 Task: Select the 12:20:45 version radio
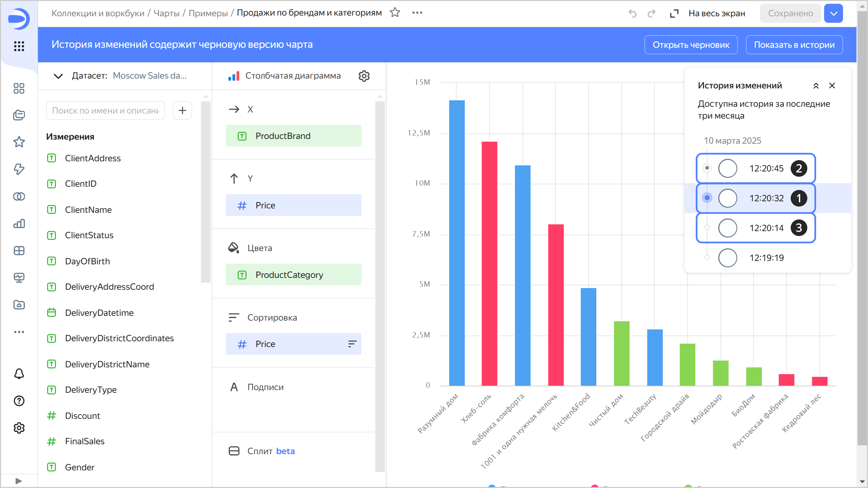[x=728, y=168]
